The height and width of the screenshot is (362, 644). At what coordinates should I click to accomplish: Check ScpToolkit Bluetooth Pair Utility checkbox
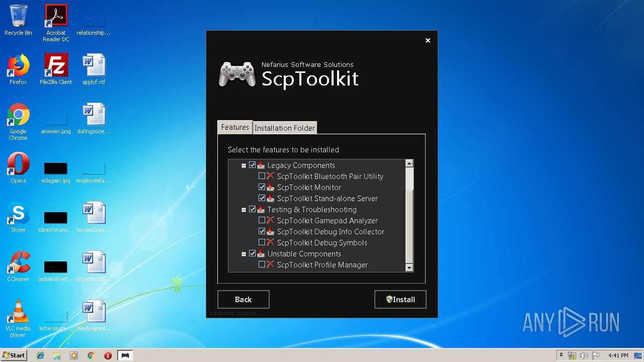pyautogui.click(x=262, y=176)
